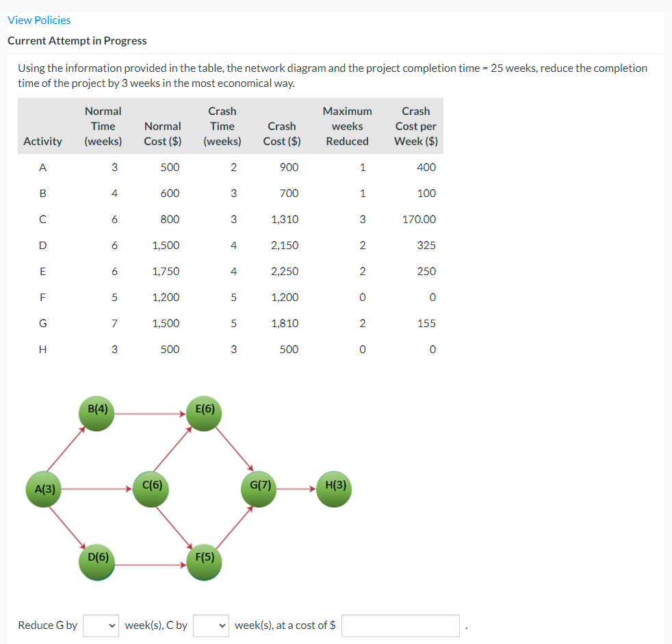Open the View Policies link
This screenshot has width=672, height=644.
tap(38, 20)
